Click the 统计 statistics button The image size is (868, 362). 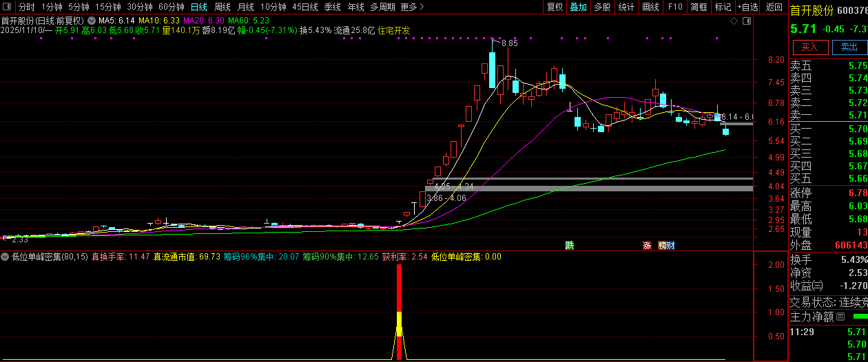(x=626, y=7)
